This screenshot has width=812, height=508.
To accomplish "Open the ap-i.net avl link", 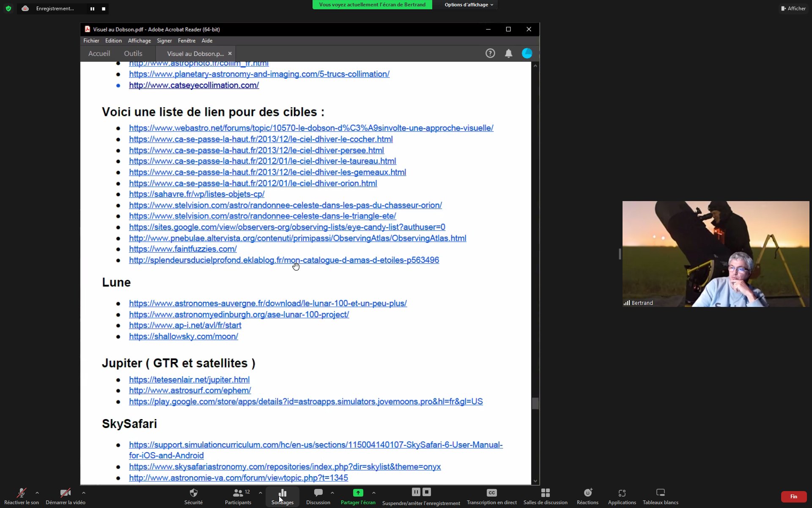I will (185, 325).
